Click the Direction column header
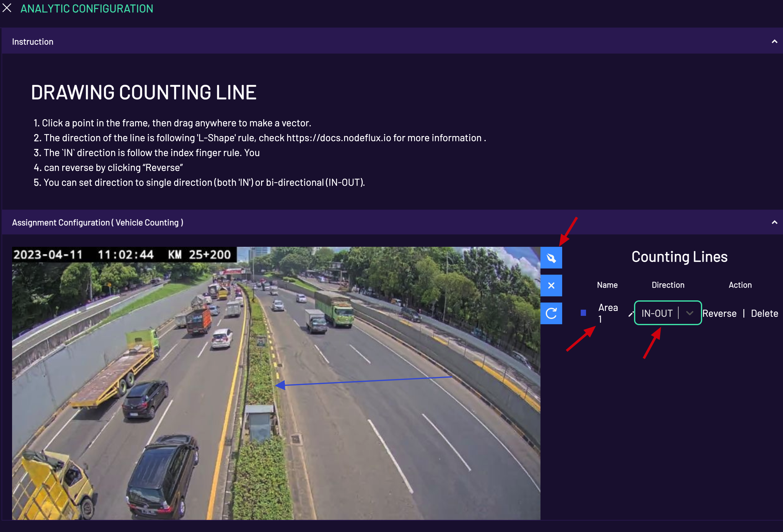The height and width of the screenshot is (532, 783). pos(668,285)
